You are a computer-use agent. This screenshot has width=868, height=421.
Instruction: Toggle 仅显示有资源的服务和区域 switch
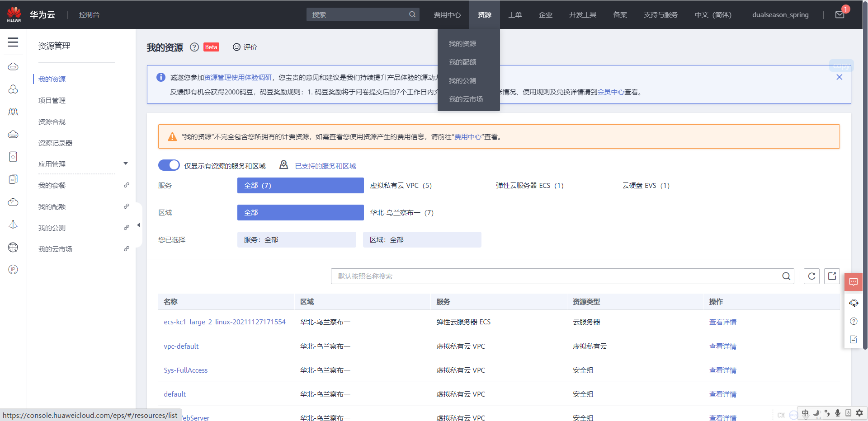(169, 165)
